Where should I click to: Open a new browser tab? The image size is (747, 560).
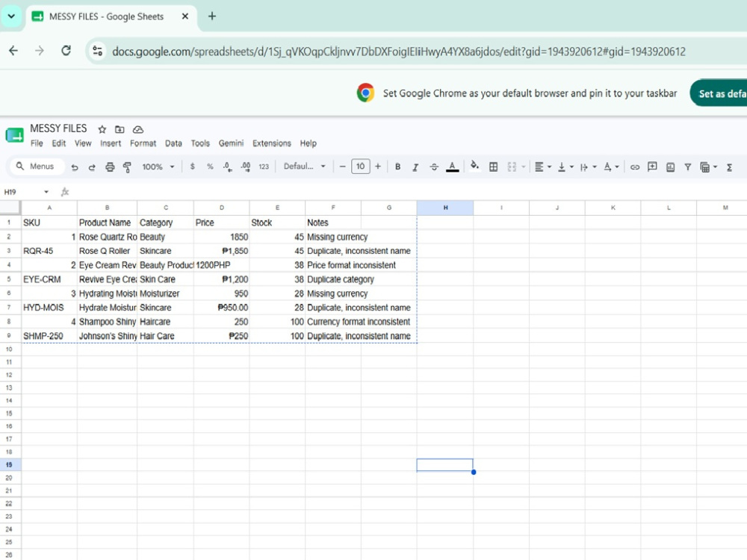point(212,16)
